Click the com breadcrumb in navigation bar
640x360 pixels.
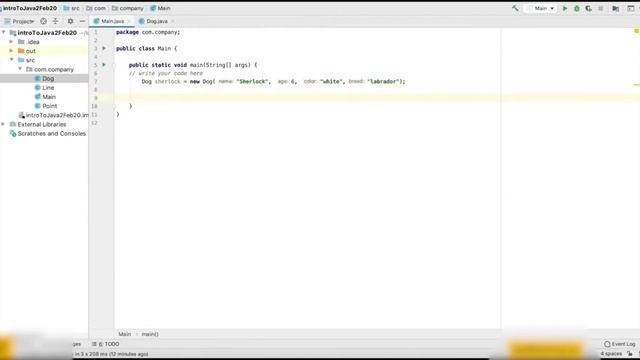[x=96, y=8]
